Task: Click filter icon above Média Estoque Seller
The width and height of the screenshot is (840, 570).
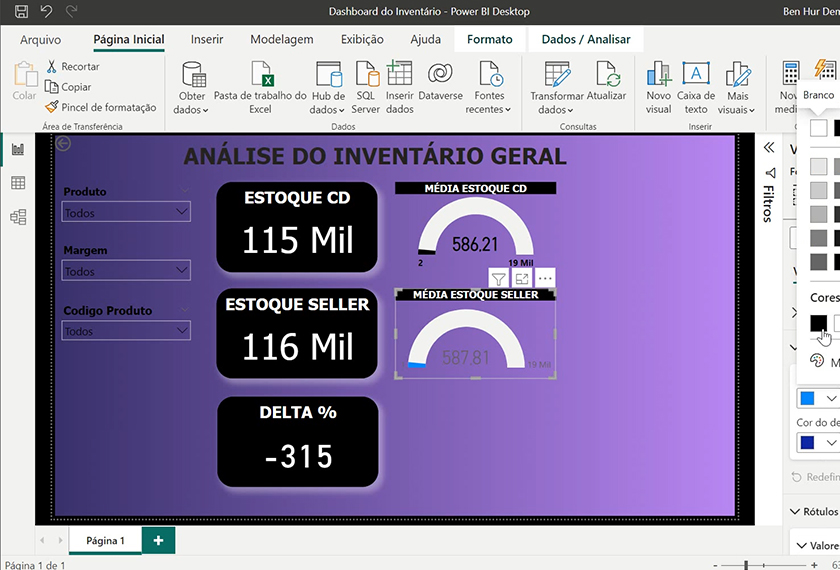Action: pos(499,279)
